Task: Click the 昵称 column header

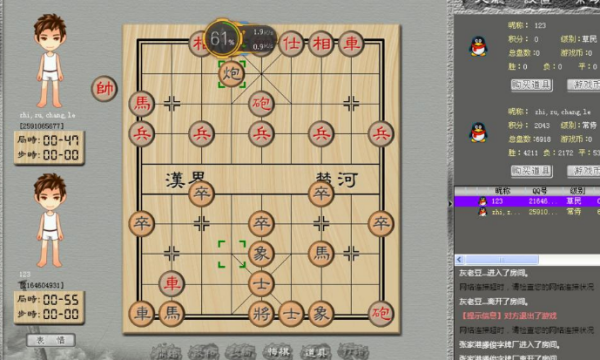Action: pyautogui.click(x=502, y=191)
